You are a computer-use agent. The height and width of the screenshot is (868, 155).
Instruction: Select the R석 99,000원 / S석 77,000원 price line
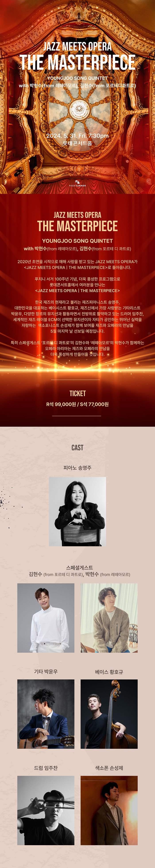(77, 404)
